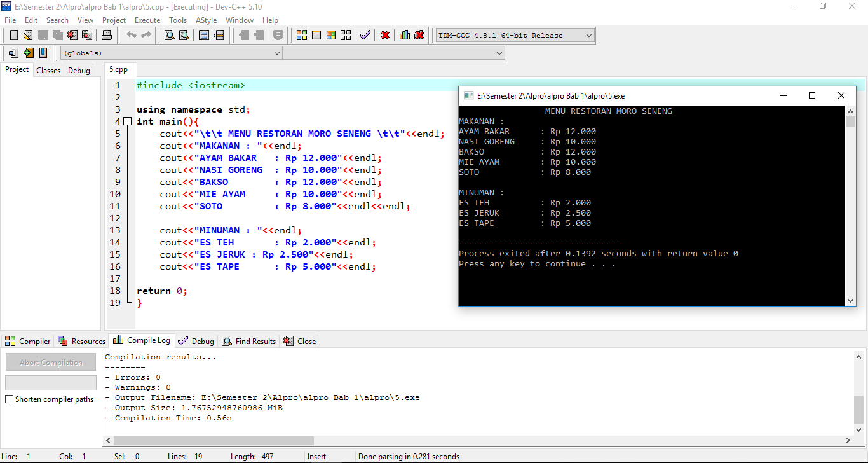The image size is (868, 463).
Task: Select the Compile icon on the toolbar
Action: coord(301,35)
